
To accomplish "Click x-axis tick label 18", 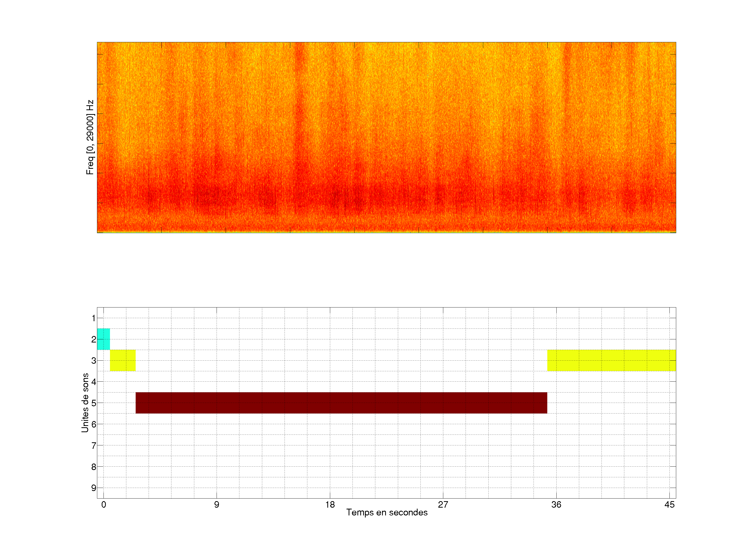I will pyautogui.click(x=330, y=505).
